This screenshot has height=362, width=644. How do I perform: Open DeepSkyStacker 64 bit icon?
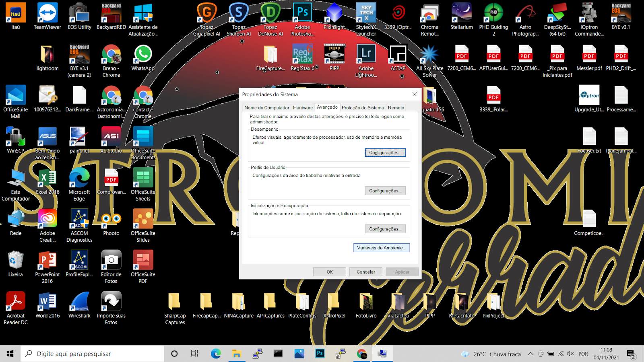point(557,19)
